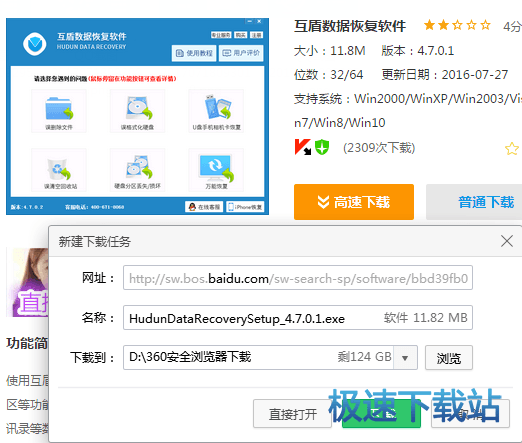The image size is (522, 443).
Task: Click the 网址 URL input field
Action: 298,278
